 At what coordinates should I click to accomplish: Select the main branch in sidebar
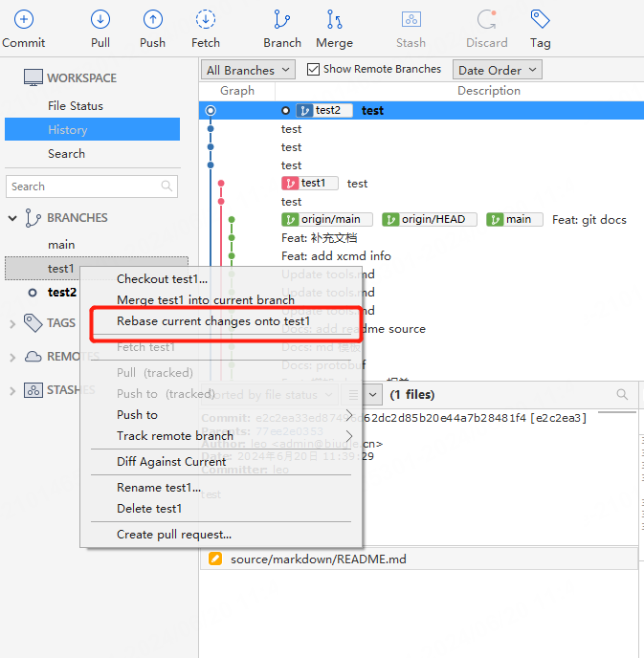pos(61,245)
